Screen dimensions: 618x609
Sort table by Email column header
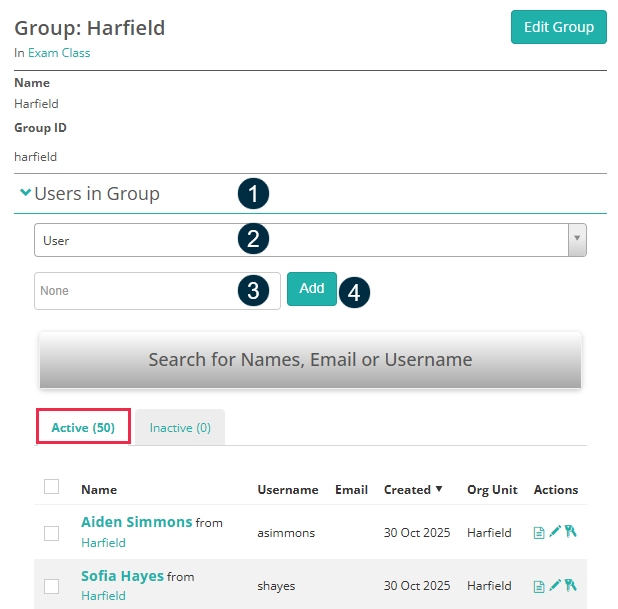(x=351, y=490)
